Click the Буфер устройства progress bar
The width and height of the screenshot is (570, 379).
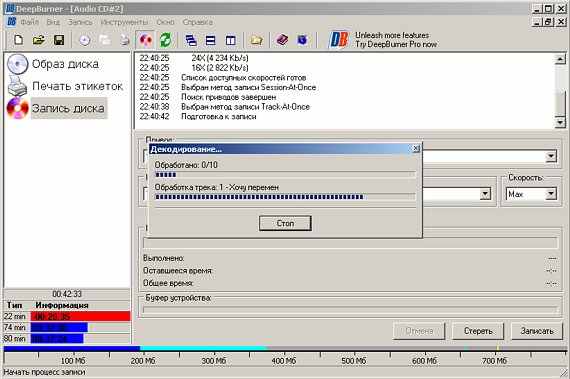(351, 310)
